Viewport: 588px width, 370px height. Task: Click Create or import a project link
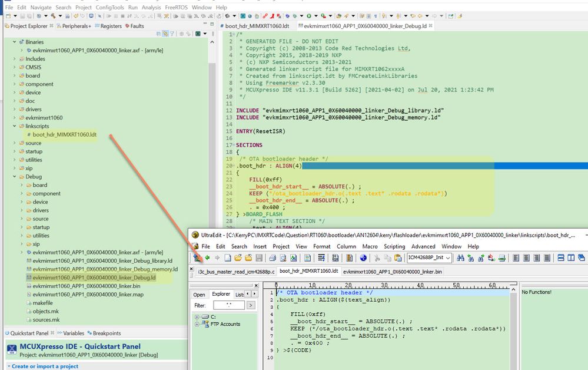45,366
